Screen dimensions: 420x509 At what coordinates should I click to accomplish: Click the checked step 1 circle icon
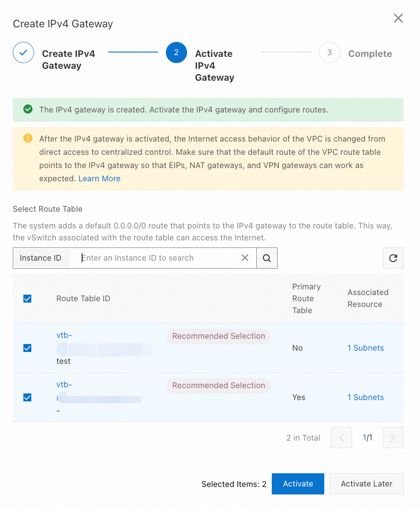(23, 52)
